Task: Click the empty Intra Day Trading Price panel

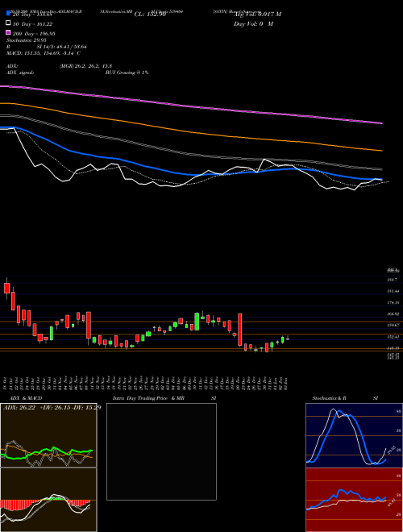Action: click(161, 451)
